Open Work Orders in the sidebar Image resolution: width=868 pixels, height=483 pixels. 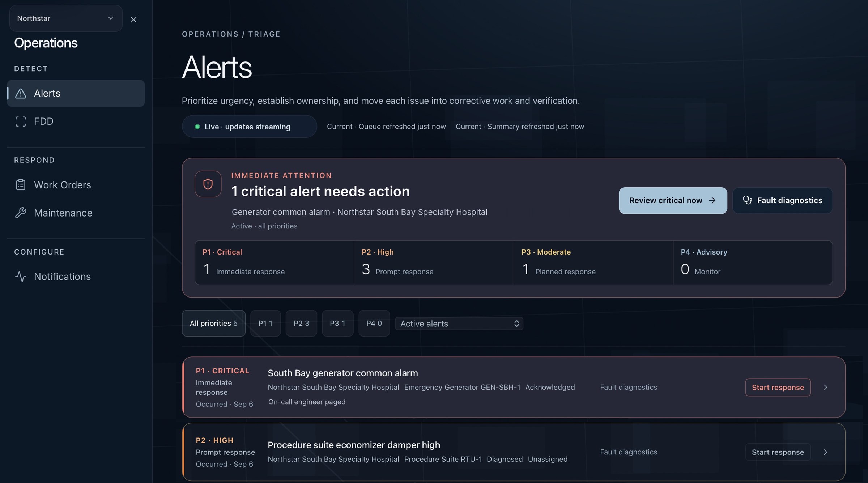click(76, 185)
